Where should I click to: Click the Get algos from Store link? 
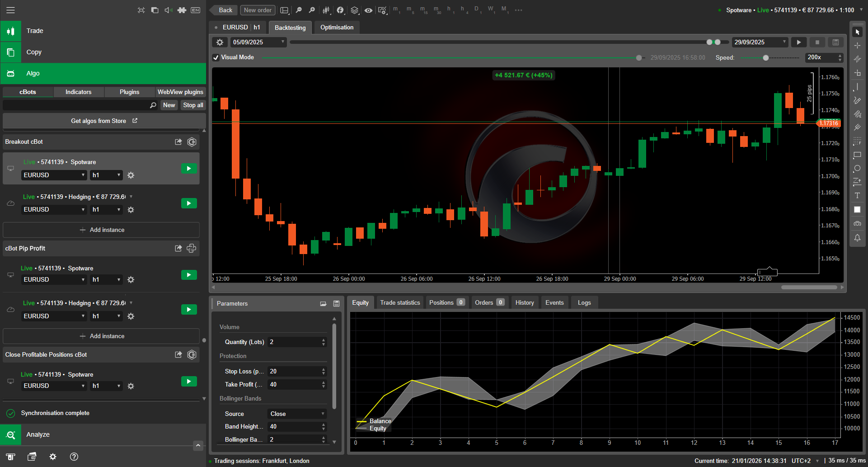point(103,121)
